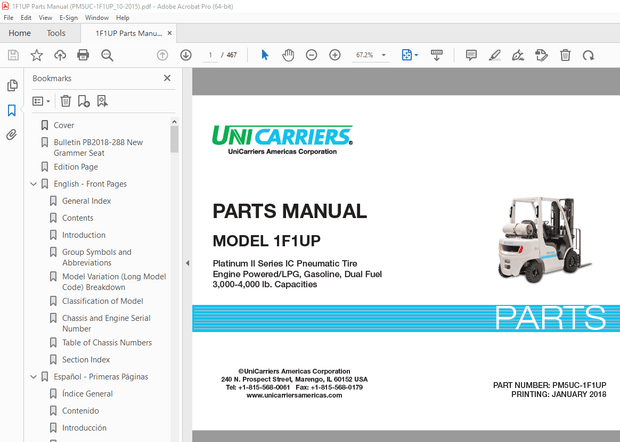This screenshot has height=442, width=620.
Task: Select the Hand pan tool
Action: coord(288,55)
